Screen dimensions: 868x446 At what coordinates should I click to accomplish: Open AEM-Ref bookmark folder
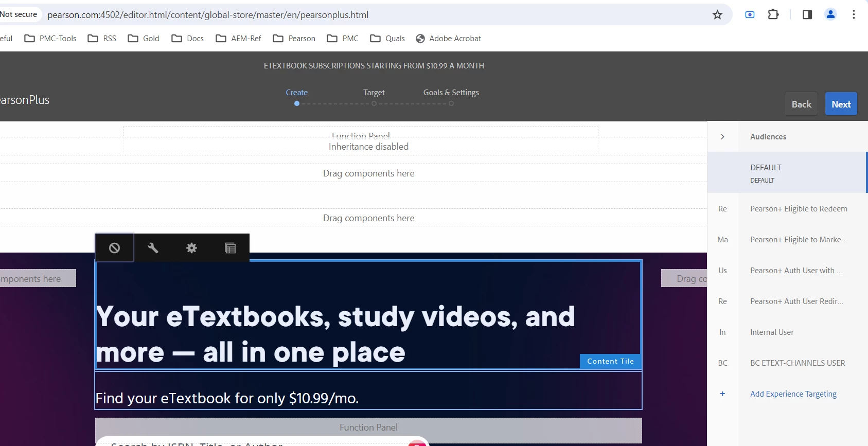click(239, 39)
